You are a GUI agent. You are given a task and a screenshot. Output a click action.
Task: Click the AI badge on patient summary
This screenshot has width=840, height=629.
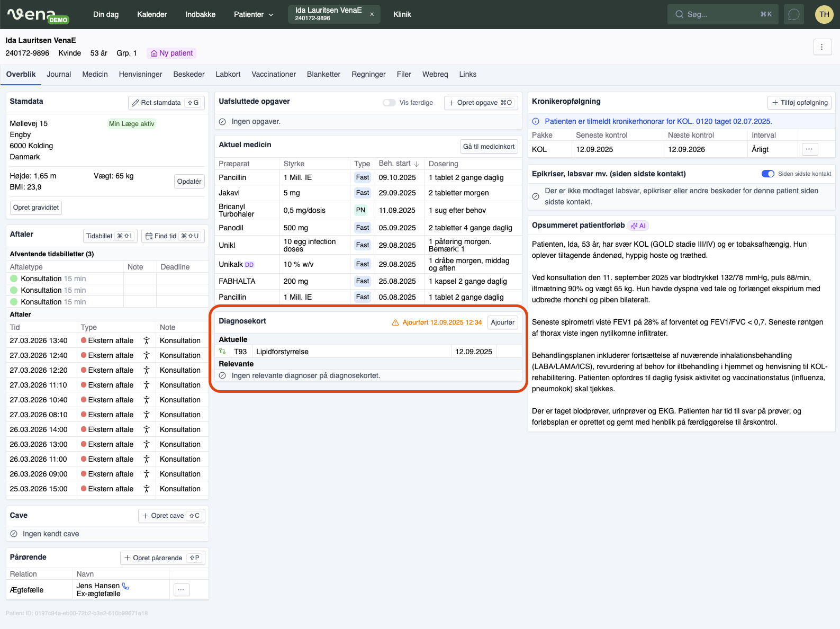(638, 226)
